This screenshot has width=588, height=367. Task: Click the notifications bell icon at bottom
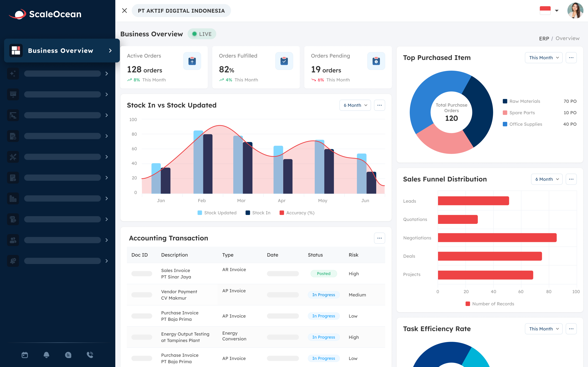click(x=46, y=355)
